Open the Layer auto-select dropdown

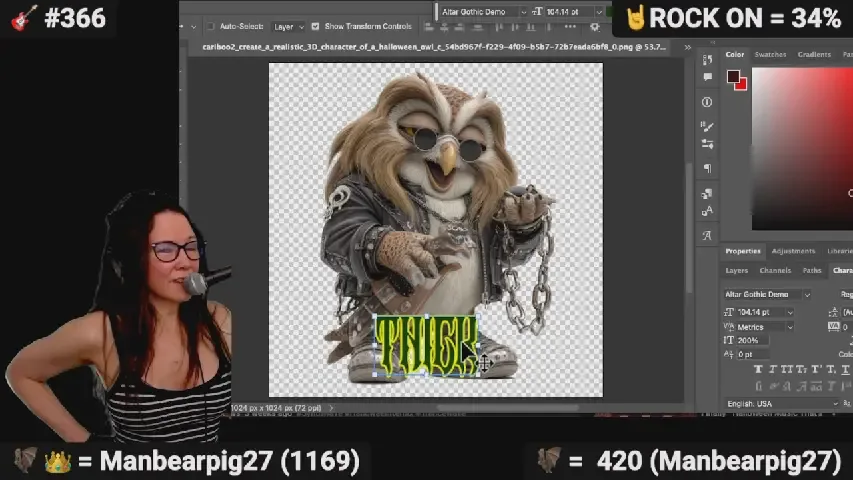(x=288, y=27)
